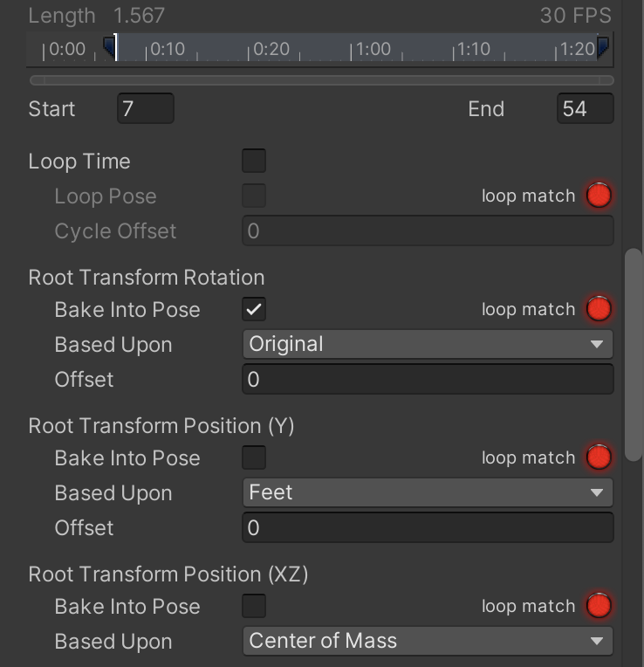Image resolution: width=644 pixels, height=667 pixels.
Task: Click the Position (Y) loop match red indicator
Action: pos(599,457)
